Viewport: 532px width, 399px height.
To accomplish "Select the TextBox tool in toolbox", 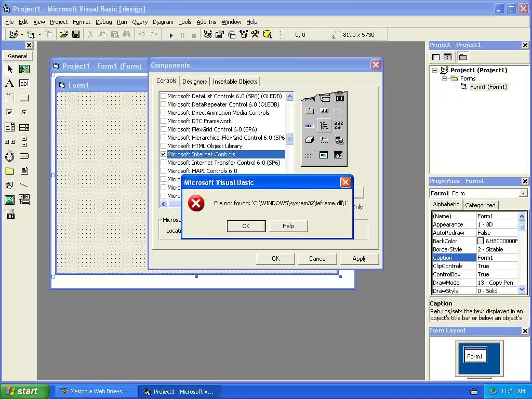I will (24, 84).
